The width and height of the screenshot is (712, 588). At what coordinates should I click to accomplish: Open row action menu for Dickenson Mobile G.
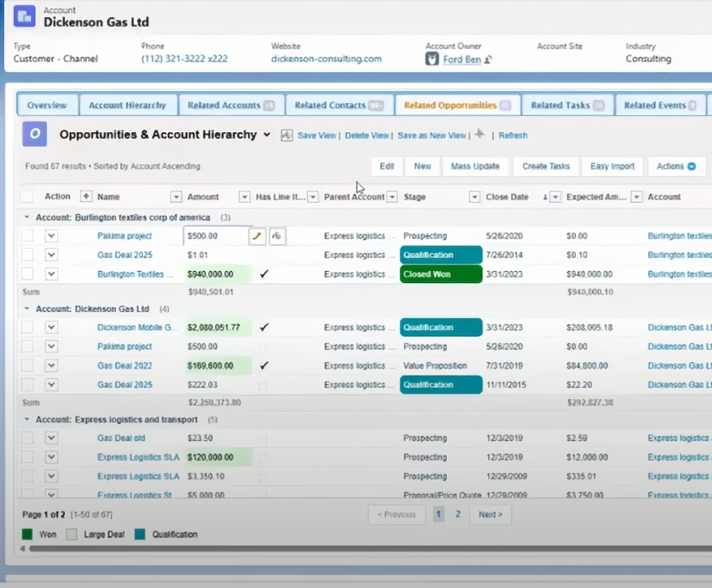pos(51,327)
